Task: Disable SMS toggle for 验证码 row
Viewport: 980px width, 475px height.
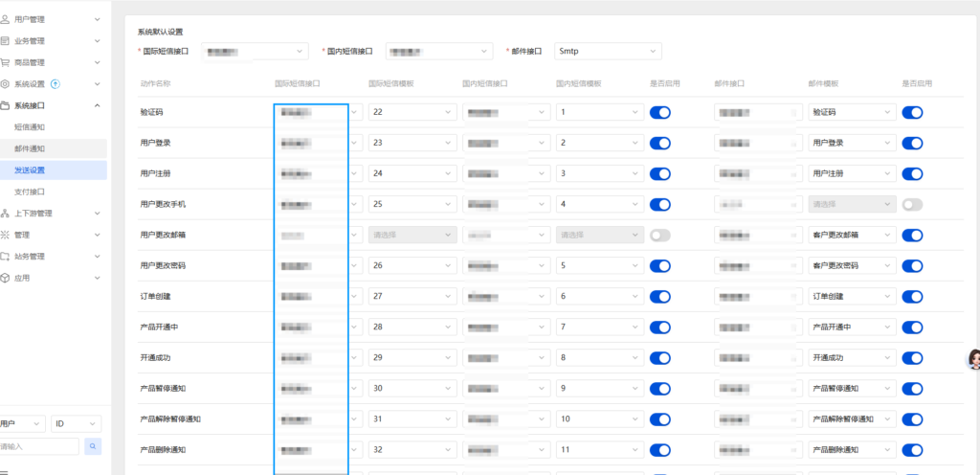Action: click(660, 112)
